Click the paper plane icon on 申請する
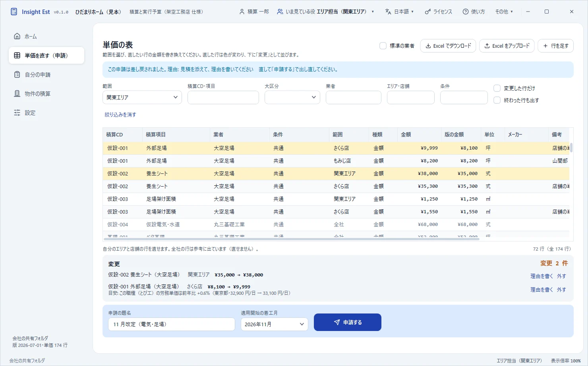Screen dimensions: 588x366 click(337, 322)
